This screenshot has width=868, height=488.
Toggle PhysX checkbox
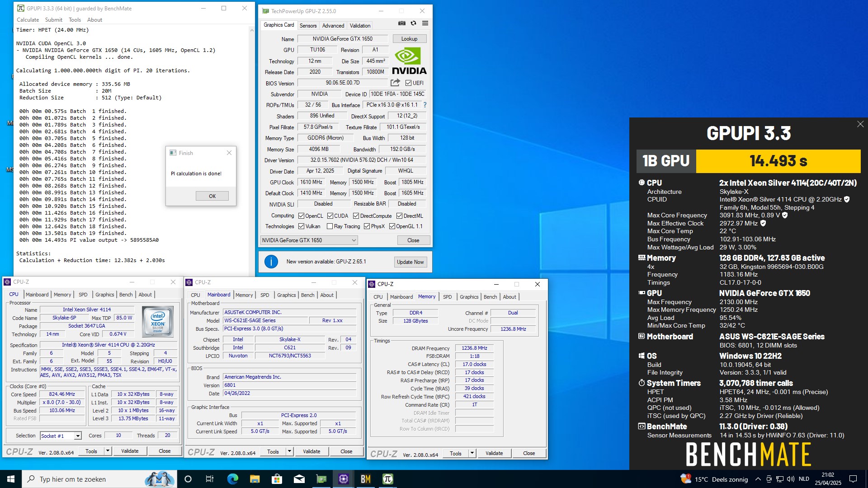click(x=367, y=226)
